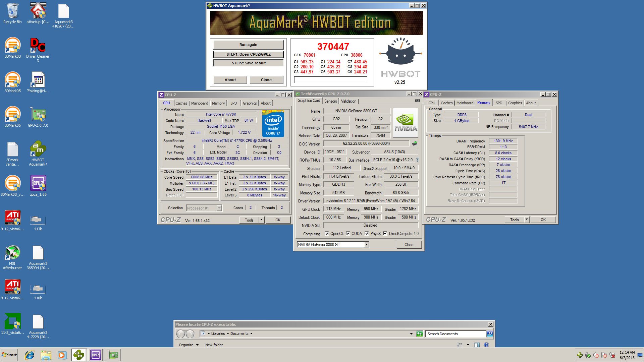Open Windows Media Player from the taskbar
The height and width of the screenshot is (362, 644).
tap(62, 355)
